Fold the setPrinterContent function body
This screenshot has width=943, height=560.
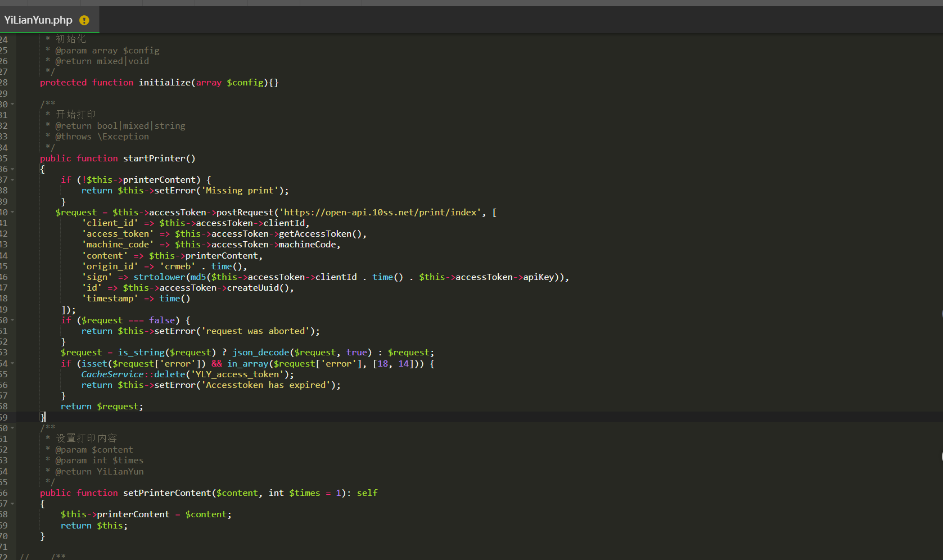pyautogui.click(x=12, y=504)
